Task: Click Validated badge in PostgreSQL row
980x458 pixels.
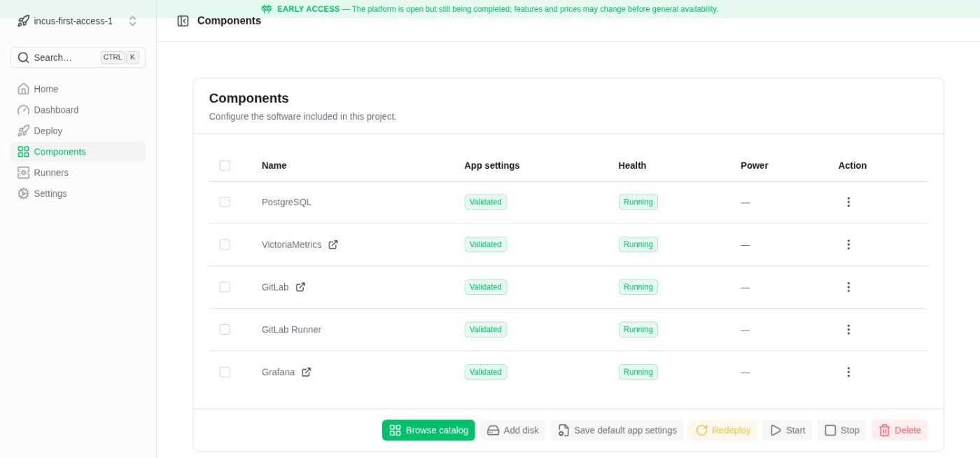Action: tap(485, 202)
